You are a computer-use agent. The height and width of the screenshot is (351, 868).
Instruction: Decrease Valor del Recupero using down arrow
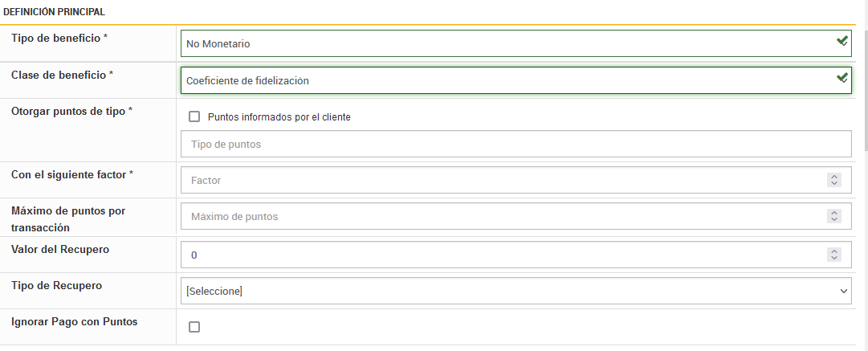834,258
